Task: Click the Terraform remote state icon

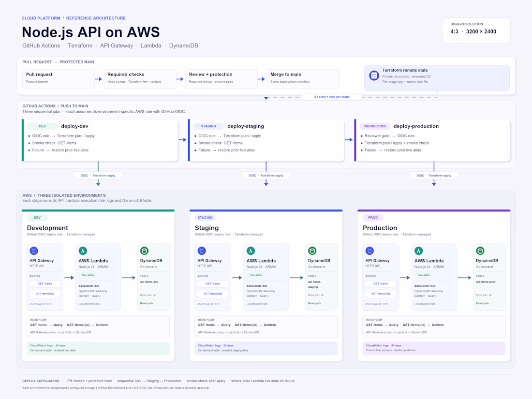Action: [x=374, y=75]
